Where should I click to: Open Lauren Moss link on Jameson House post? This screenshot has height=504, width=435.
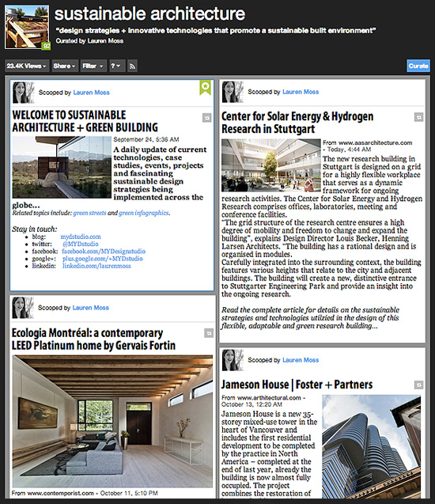301,360
